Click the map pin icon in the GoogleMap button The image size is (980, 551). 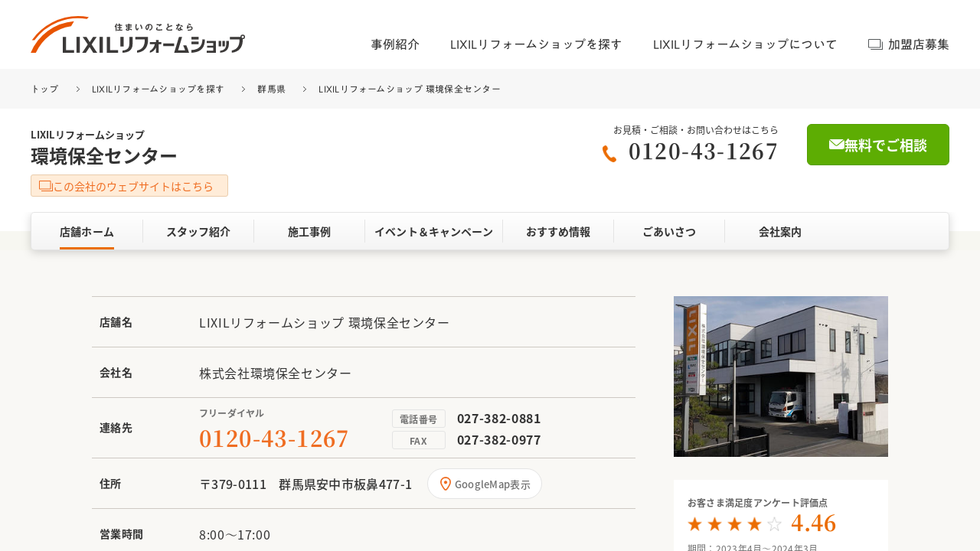tap(446, 484)
